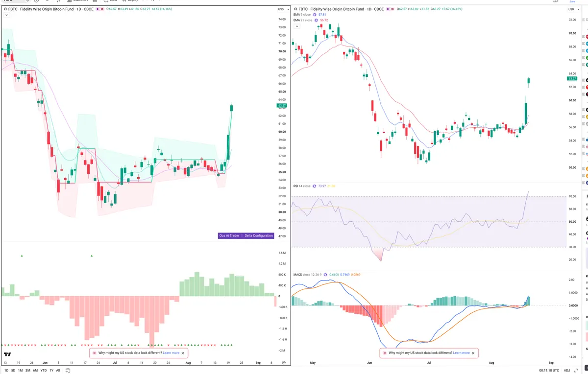
Task: Click the MACD indicator status icon
Action: click(x=326, y=275)
